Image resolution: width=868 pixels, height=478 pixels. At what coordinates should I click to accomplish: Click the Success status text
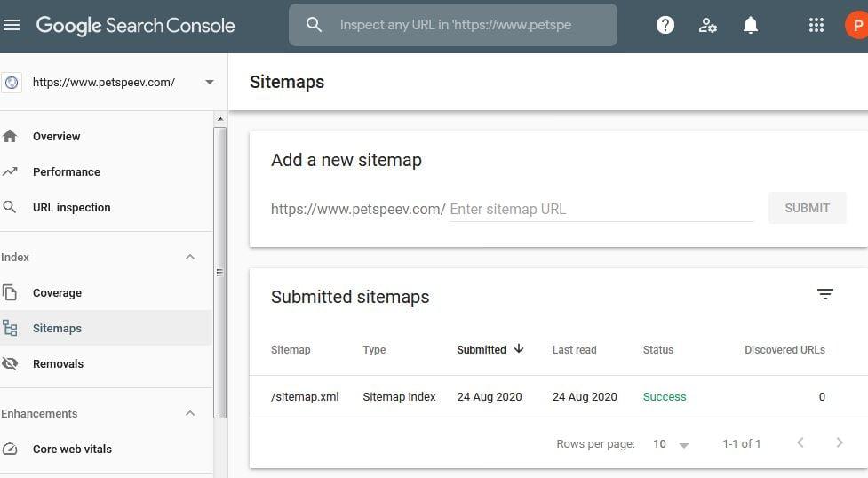pyautogui.click(x=665, y=397)
